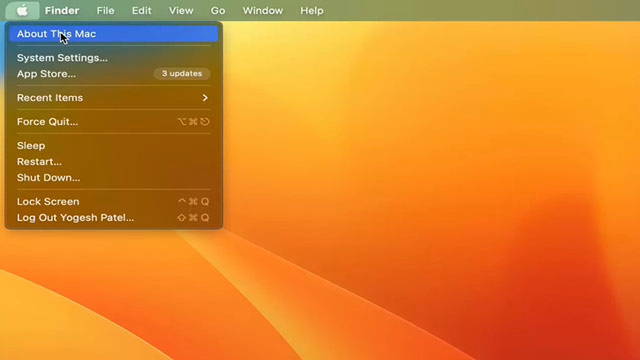Expand Recent Items submenu arrow
This screenshot has width=640, height=360.
pyautogui.click(x=205, y=98)
